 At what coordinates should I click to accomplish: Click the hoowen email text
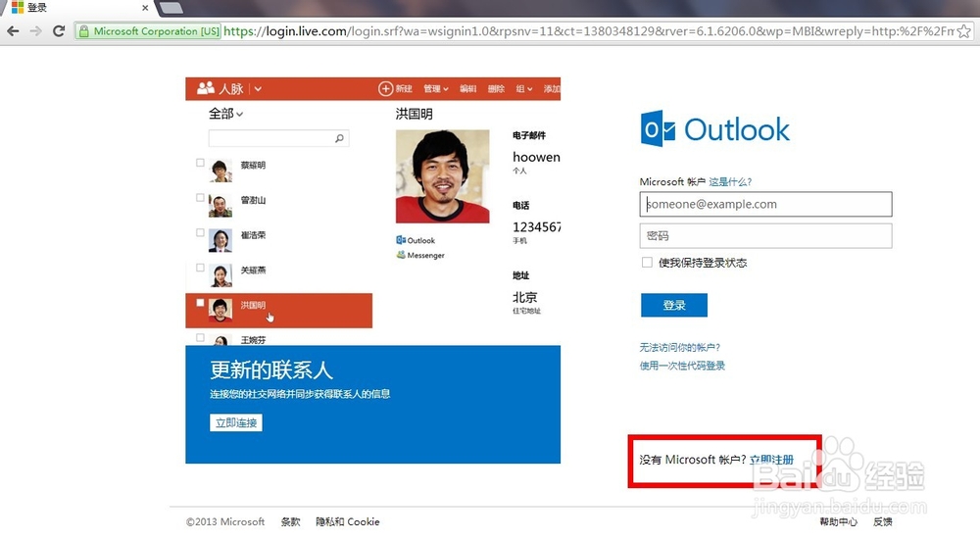(x=536, y=157)
